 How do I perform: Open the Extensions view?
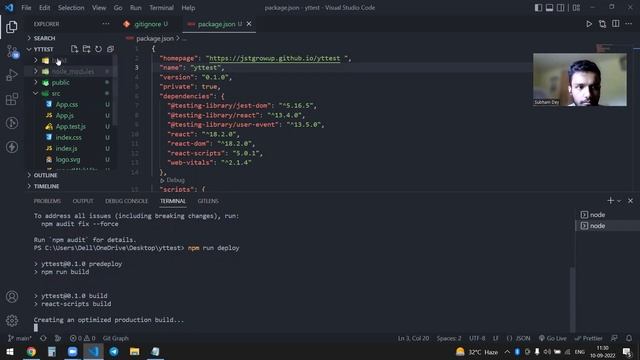tap(12, 99)
